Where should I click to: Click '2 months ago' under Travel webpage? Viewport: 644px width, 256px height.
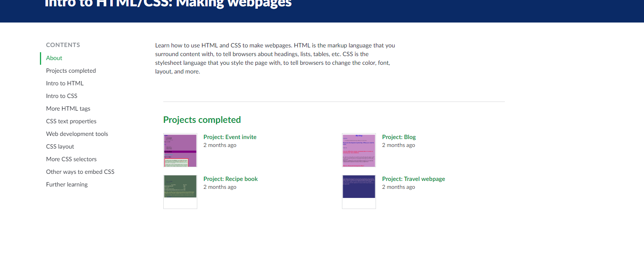tap(398, 187)
